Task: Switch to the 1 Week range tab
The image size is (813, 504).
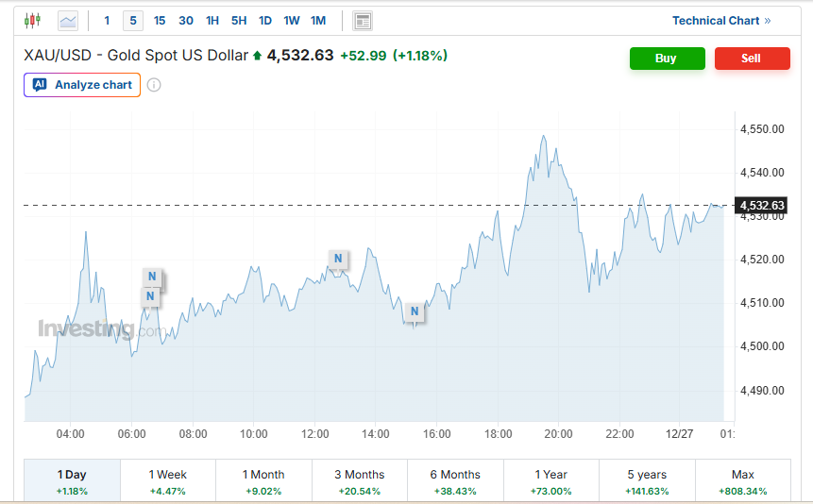Action: (168, 481)
